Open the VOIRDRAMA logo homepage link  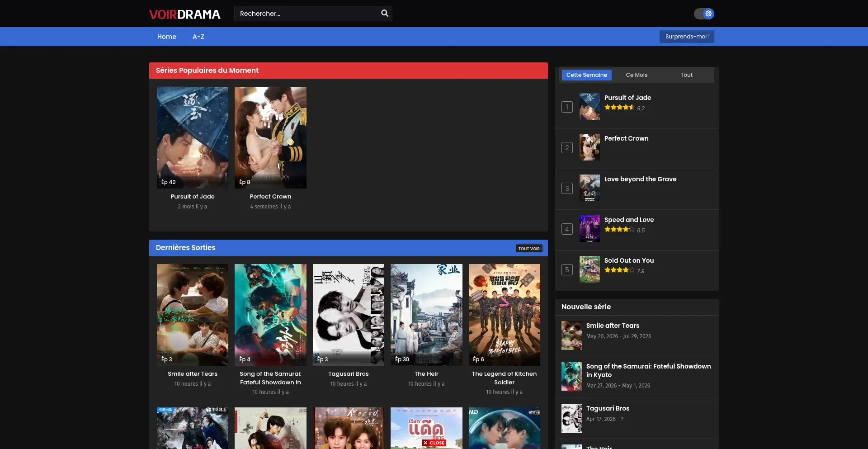coord(185,14)
